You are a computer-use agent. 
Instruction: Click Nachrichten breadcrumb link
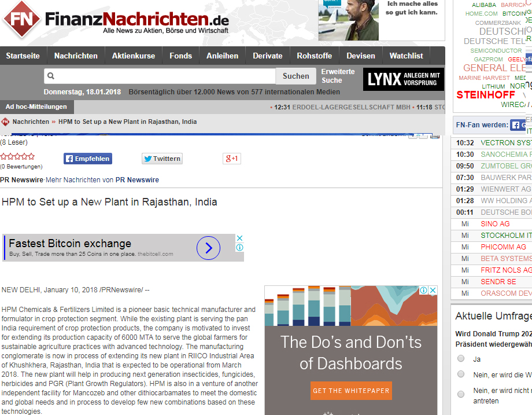pos(31,122)
